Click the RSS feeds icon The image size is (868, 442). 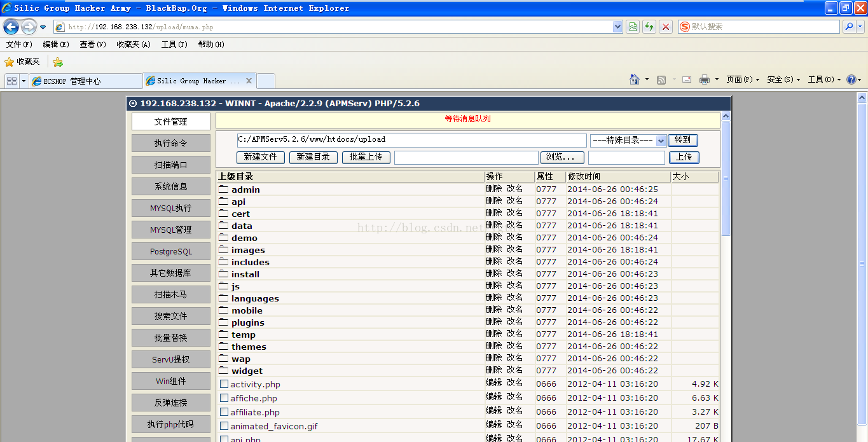coord(661,79)
